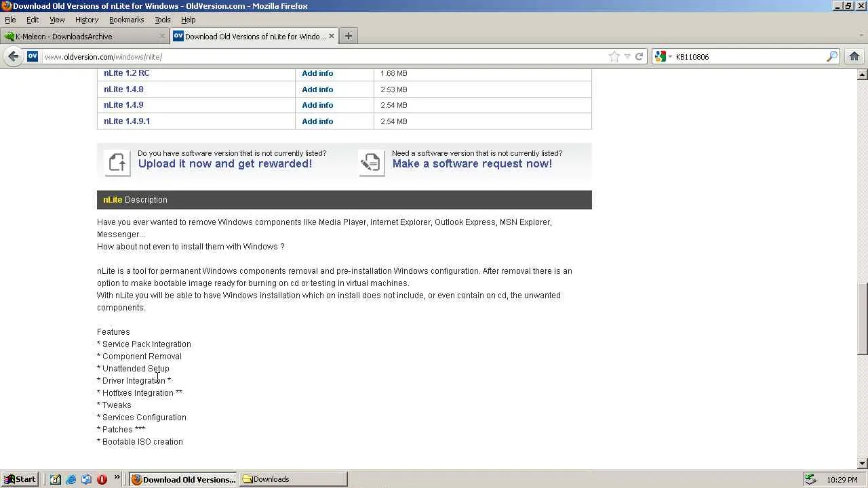Open the File menu
The image size is (868, 488).
coord(10,20)
